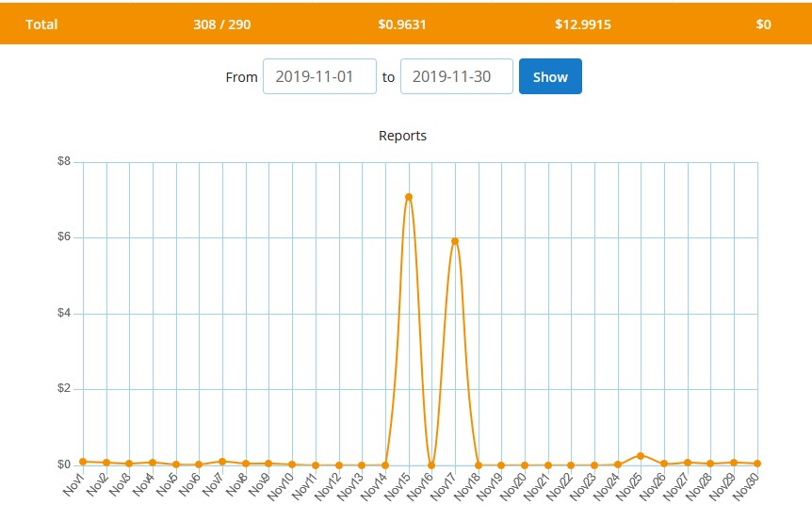This screenshot has height=521, width=812.
Task: Select the Nov 1 data point
Action: click(x=83, y=462)
